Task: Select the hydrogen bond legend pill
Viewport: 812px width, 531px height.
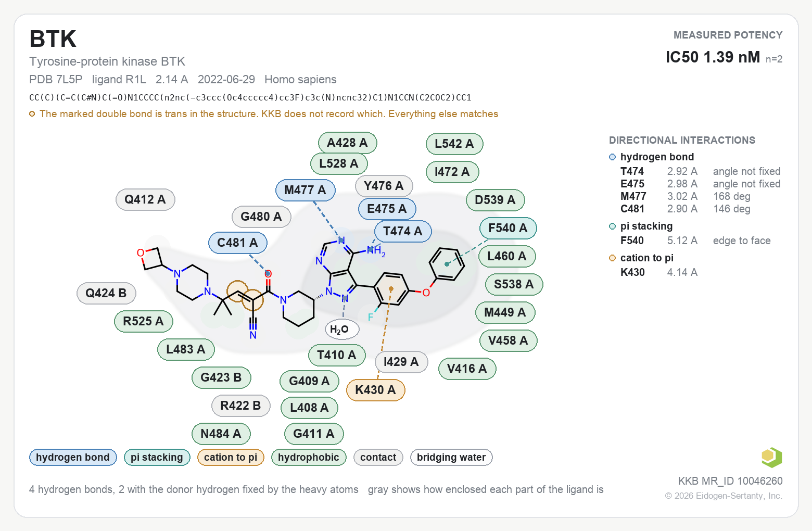Action: coord(73,457)
